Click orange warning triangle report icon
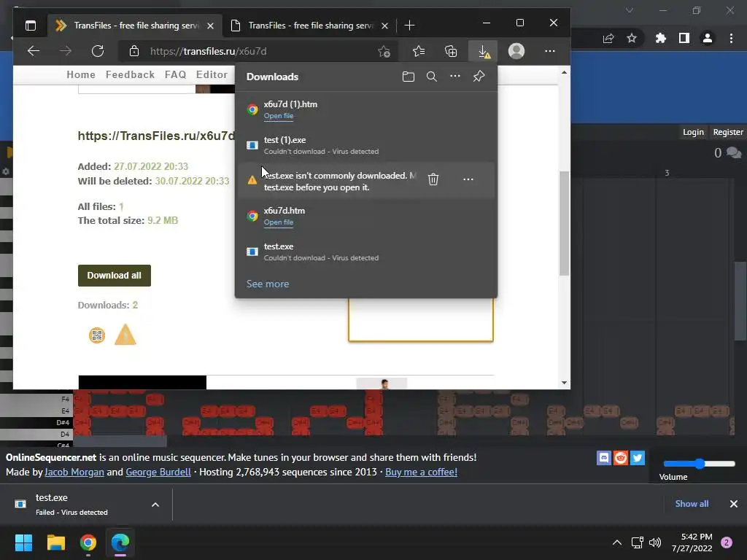 (125, 334)
